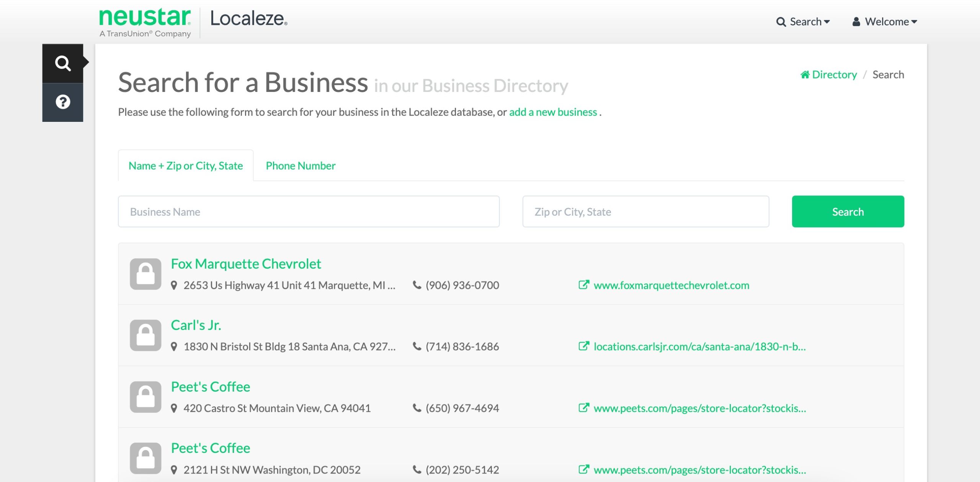Click the neustar logo
This screenshot has width=980, height=482.
[145, 23]
